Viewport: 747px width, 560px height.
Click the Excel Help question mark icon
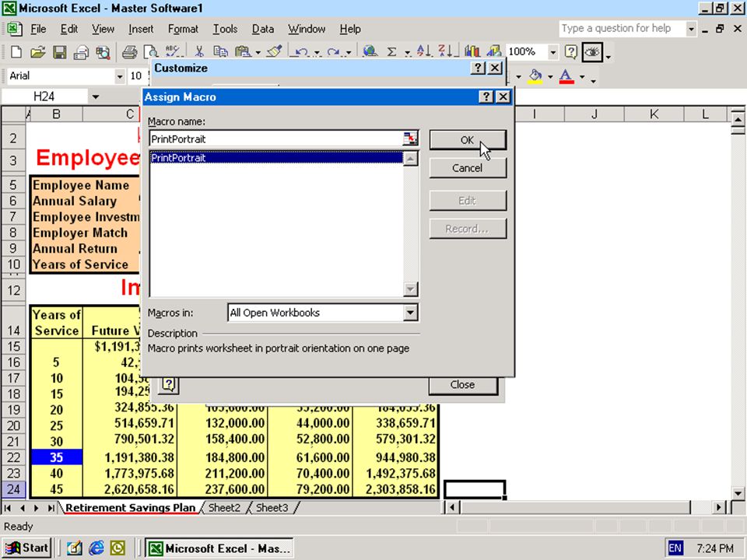[x=570, y=51]
